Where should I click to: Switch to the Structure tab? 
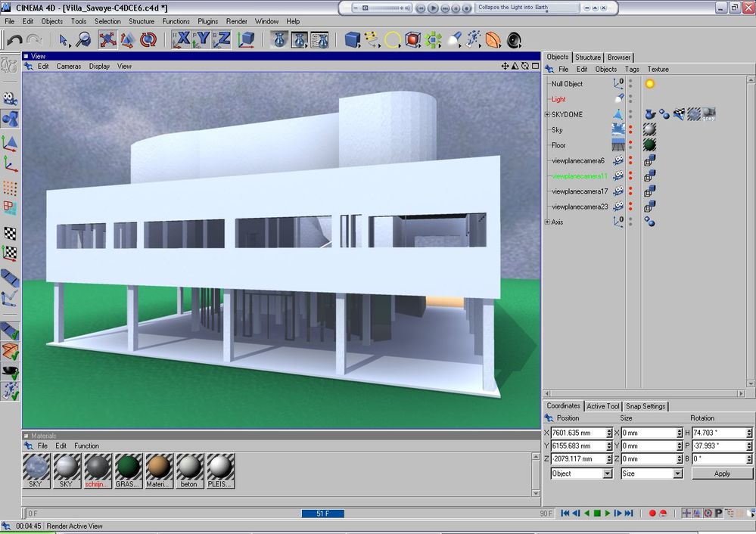pos(588,57)
